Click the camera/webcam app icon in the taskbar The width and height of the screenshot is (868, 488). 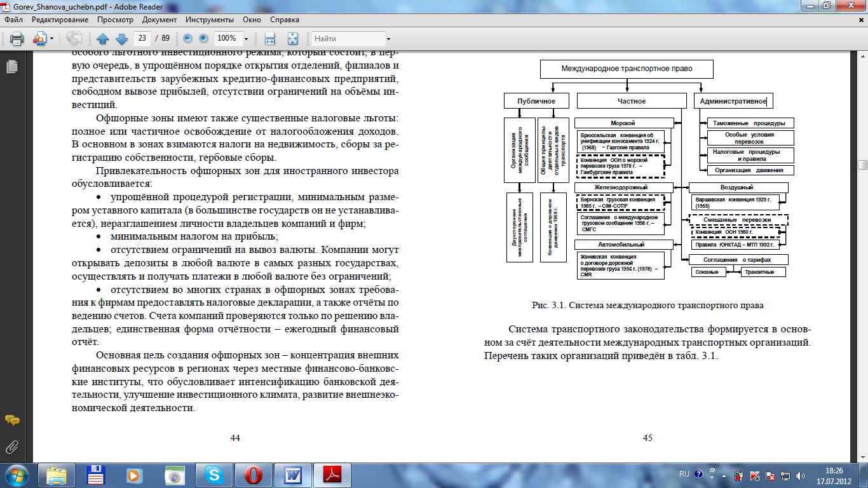point(173,475)
